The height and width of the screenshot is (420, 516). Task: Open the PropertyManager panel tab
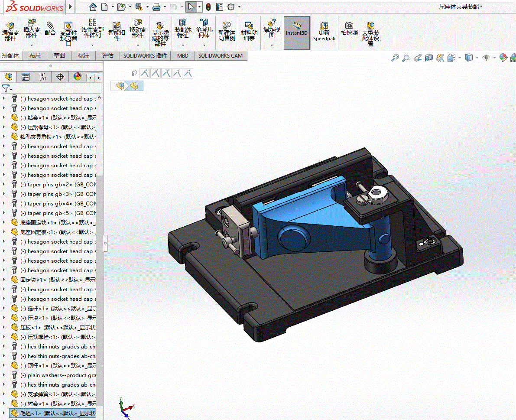coord(25,77)
